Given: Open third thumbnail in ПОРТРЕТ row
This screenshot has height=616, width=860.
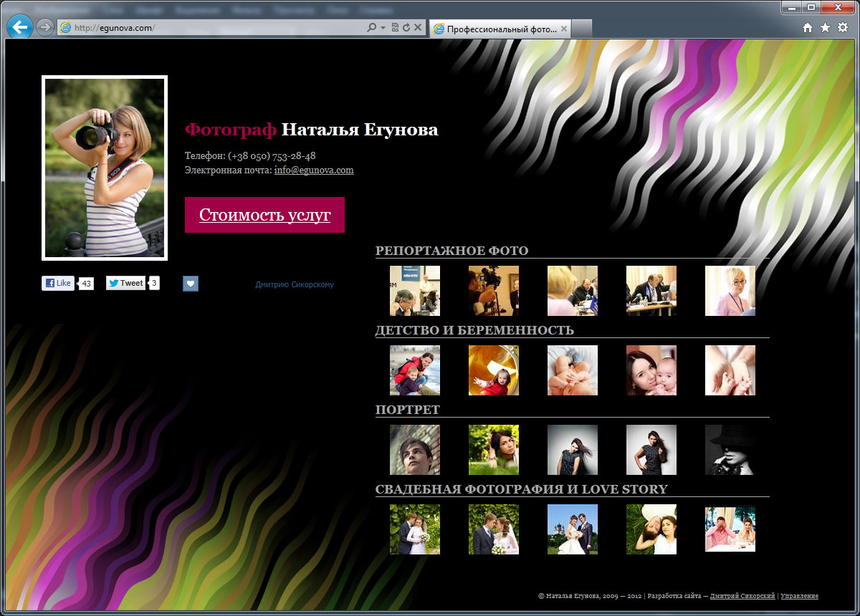Looking at the screenshot, I should click(x=573, y=450).
